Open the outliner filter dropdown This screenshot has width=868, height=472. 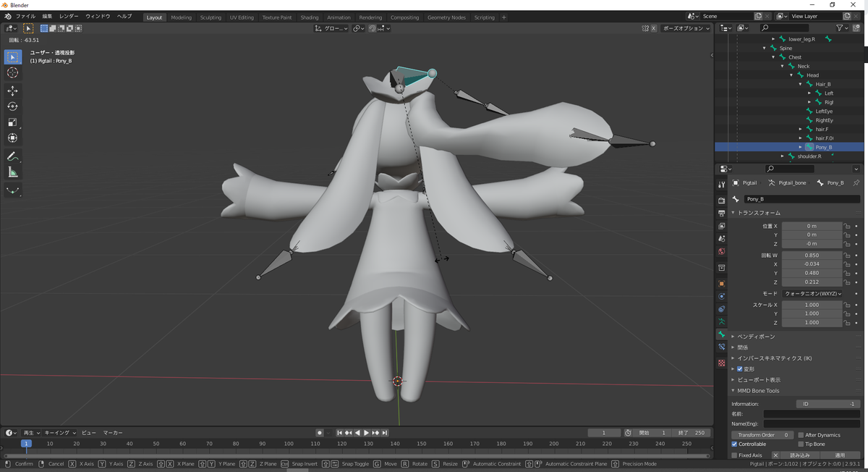click(x=843, y=28)
